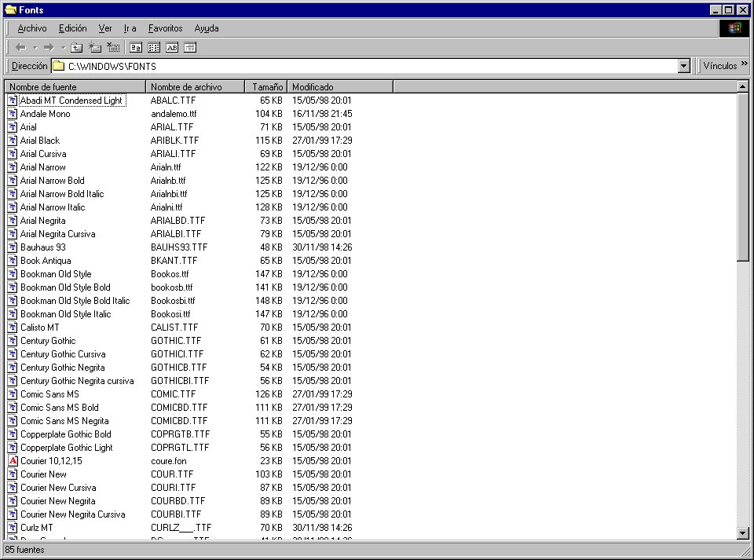Click the file name coure.fon
This screenshot has width=754, height=560.
[x=168, y=461]
